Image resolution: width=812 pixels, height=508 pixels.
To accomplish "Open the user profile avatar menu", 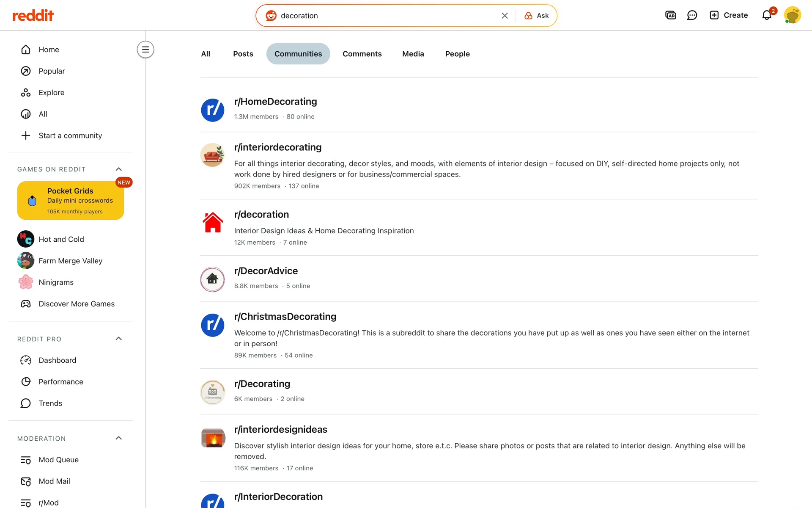I will point(792,15).
